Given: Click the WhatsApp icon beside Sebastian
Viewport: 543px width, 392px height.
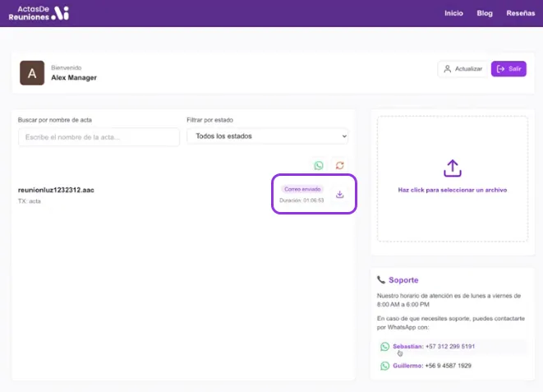Looking at the screenshot, I should [384, 347].
